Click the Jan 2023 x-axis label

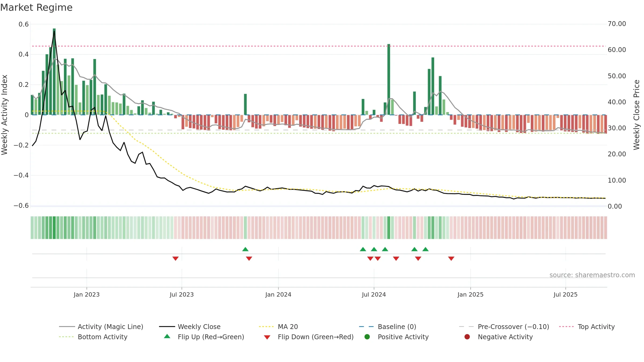point(86,294)
